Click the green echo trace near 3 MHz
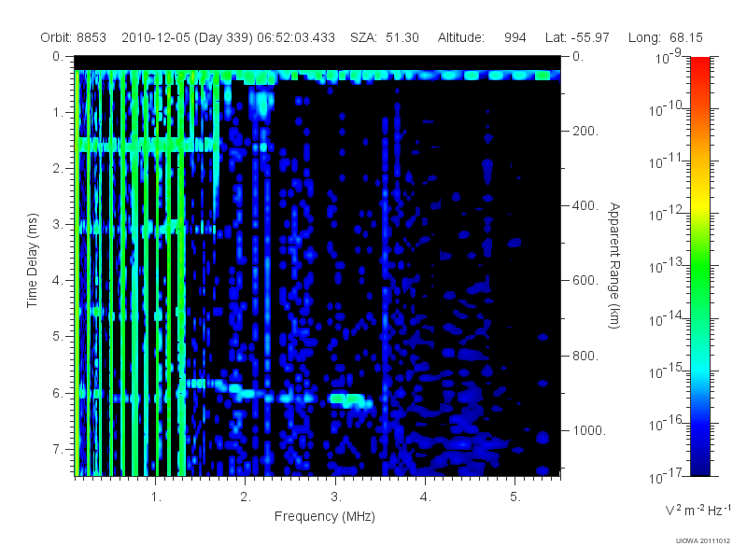747x560 pixels. [x=349, y=400]
